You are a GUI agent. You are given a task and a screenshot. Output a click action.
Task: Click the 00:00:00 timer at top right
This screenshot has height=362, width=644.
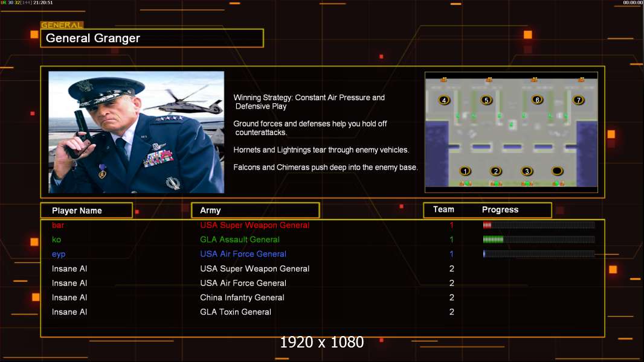[633, 2]
